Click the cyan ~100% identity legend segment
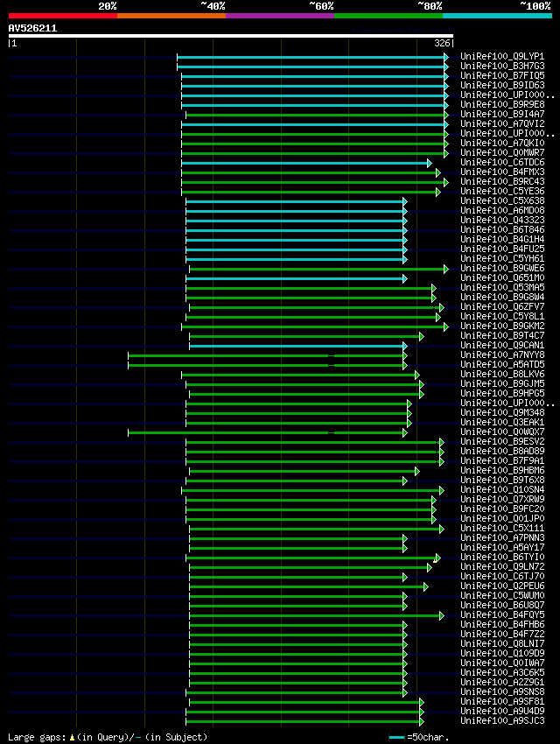Screen dimensions: 560x744 coord(497,16)
